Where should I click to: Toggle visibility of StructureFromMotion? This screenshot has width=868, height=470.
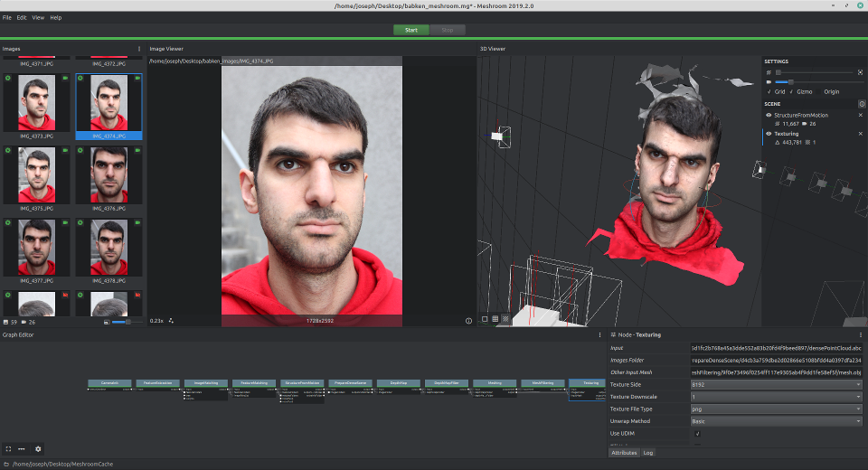(x=769, y=115)
